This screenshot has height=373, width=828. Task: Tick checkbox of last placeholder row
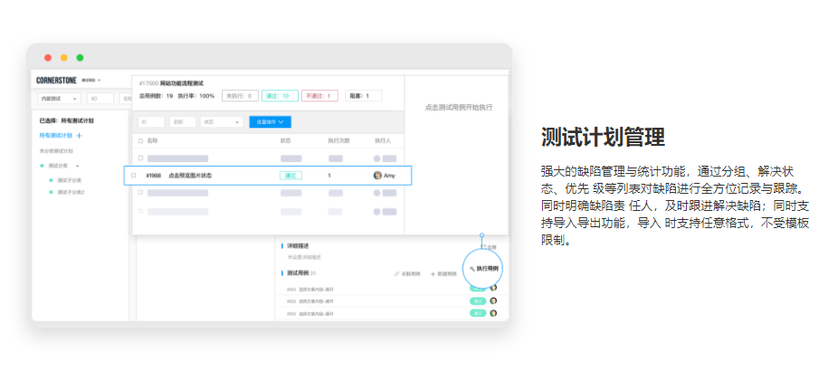point(140,211)
